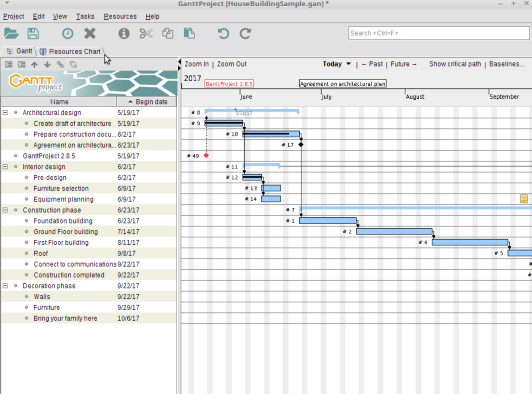Select the Bring your family here task

point(88,318)
